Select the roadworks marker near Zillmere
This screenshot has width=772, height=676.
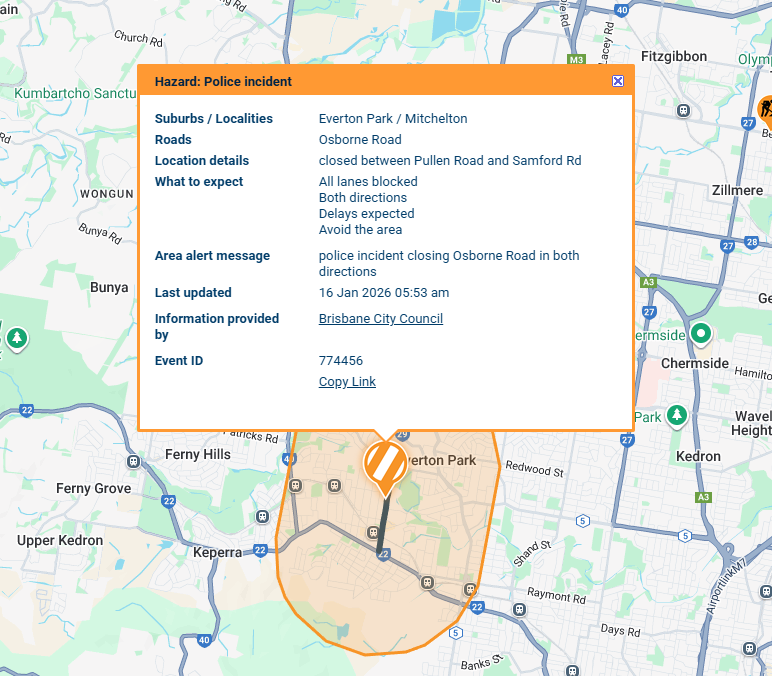[x=766, y=109]
